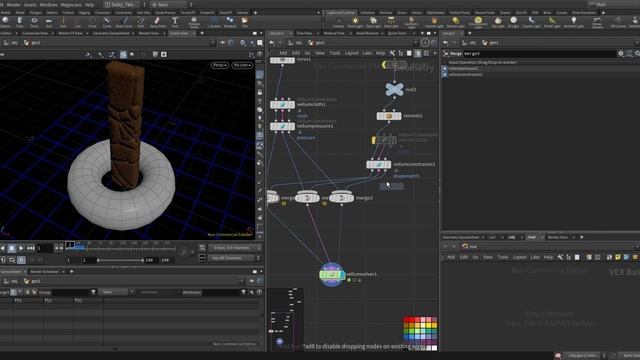The image size is (640, 360).
Task: Toggle second input vellumconstraints1 in merge list
Action: [x=444, y=74]
